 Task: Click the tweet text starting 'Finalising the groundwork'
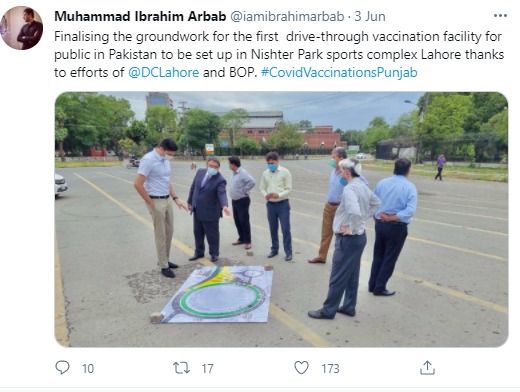coord(279,54)
